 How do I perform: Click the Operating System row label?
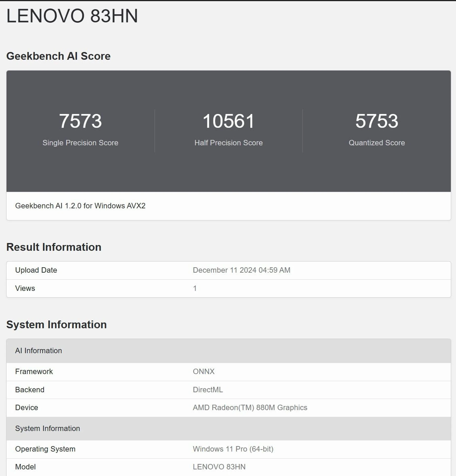click(x=45, y=449)
